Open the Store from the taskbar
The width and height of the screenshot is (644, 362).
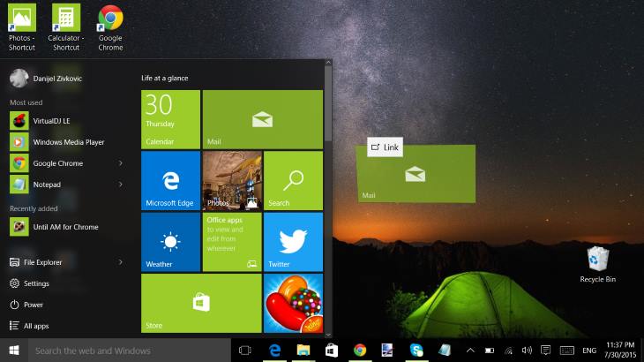tap(332, 351)
